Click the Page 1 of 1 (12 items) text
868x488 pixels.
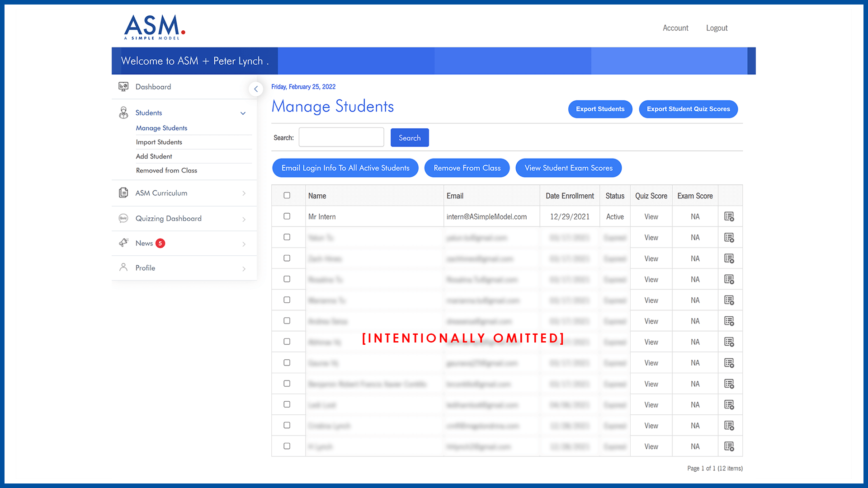[x=715, y=469]
